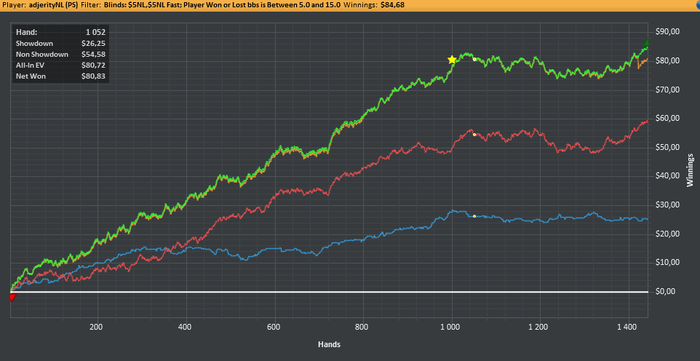700x361 pixels.
Task: Click the '1 000' x-axis label
Action: [451, 327]
